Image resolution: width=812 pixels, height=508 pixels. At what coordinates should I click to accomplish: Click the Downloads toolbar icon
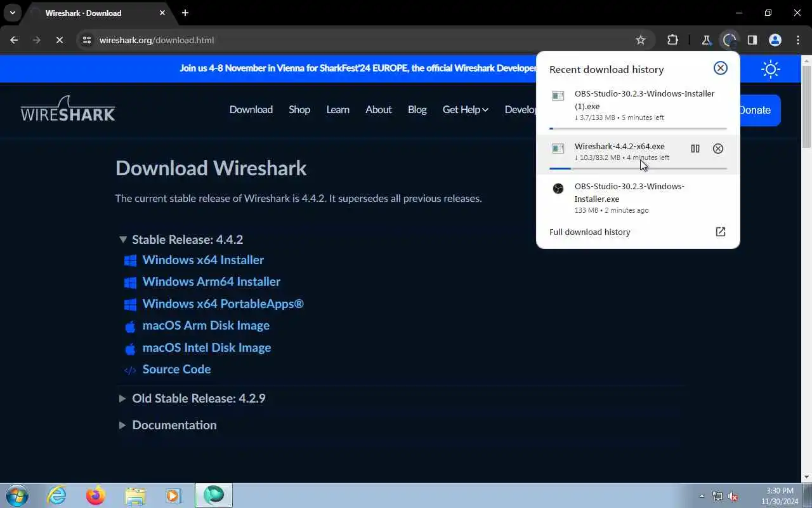click(730, 40)
